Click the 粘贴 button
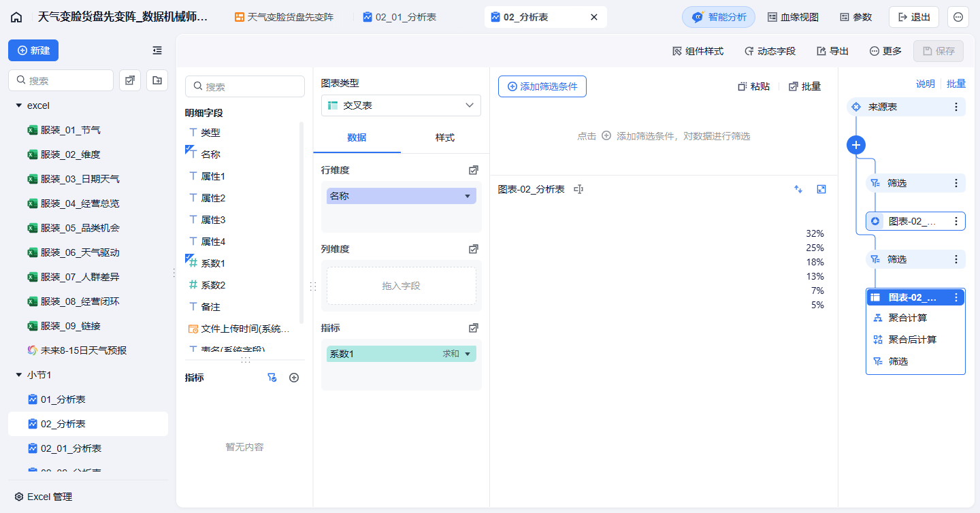The width and height of the screenshot is (980, 513). [x=754, y=86]
